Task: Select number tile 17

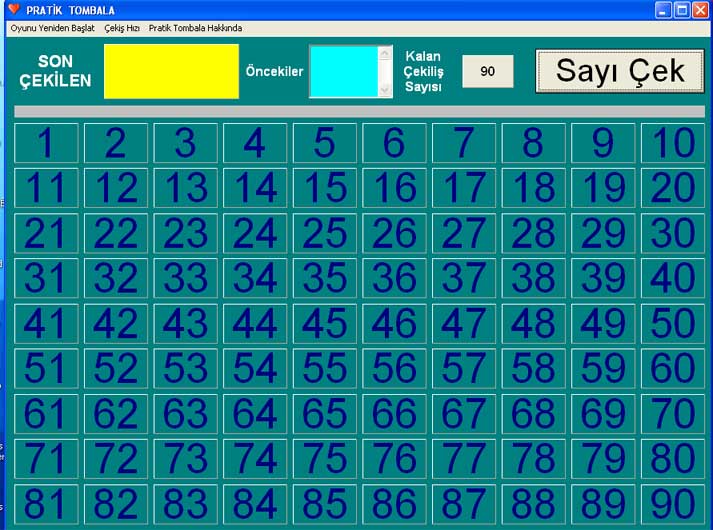Action: point(464,188)
